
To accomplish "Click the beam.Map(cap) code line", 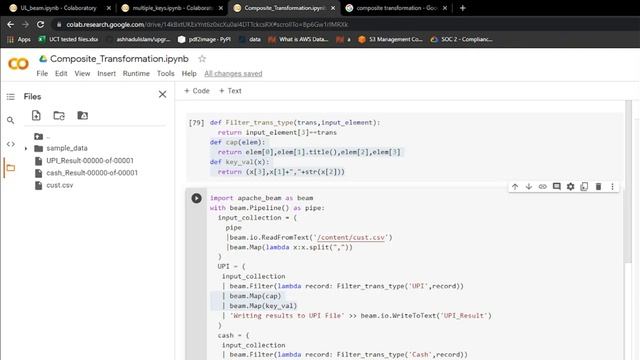I will point(255,296).
